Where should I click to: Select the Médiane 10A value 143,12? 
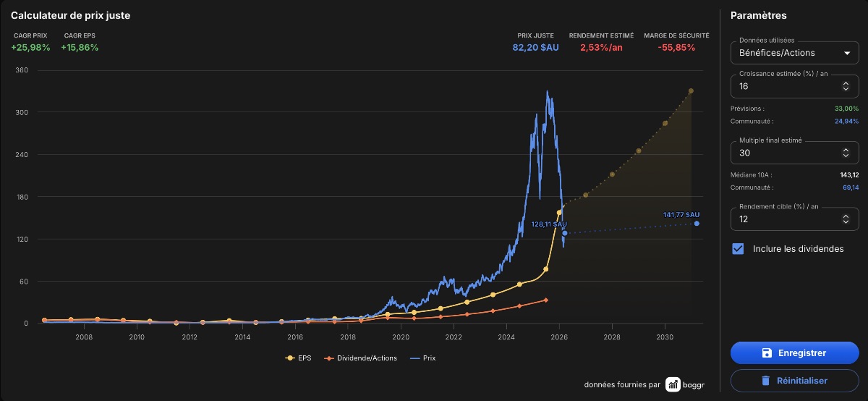point(849,175)
